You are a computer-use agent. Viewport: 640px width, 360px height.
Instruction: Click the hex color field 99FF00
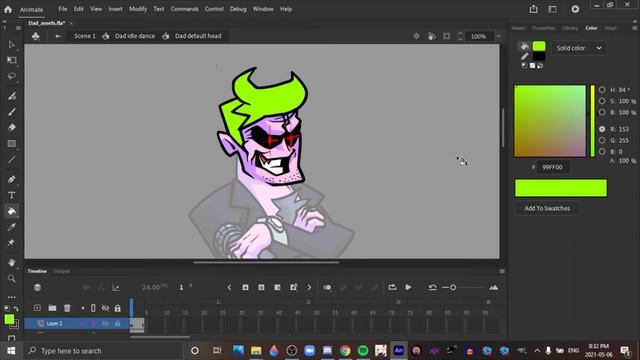click(553, 167)
